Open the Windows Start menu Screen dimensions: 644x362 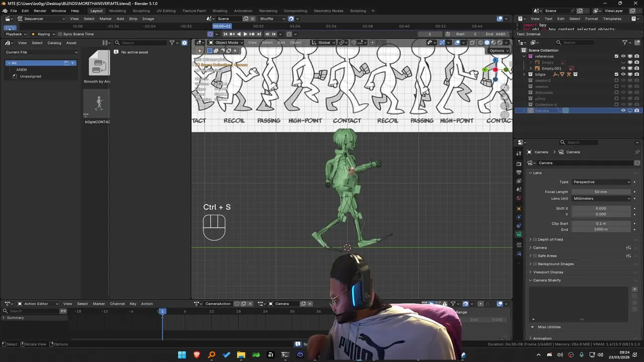click(182, 355)
